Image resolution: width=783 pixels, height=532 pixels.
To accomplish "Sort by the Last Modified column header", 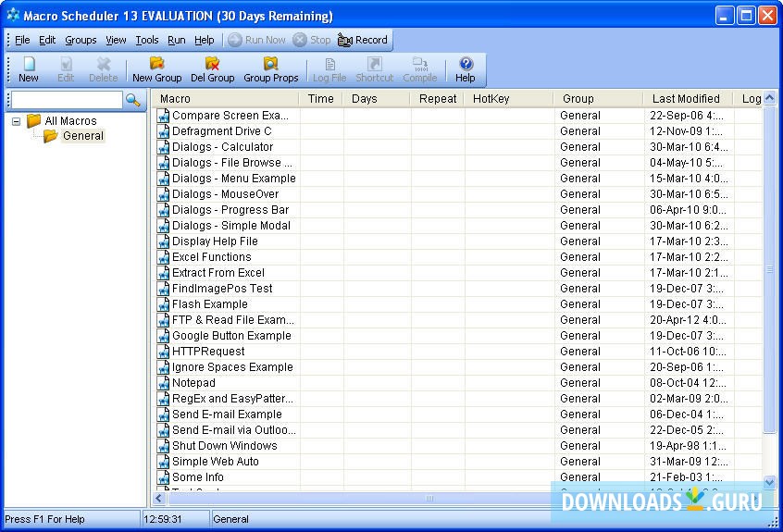I will pyautogui.click(x=688, y=99).
